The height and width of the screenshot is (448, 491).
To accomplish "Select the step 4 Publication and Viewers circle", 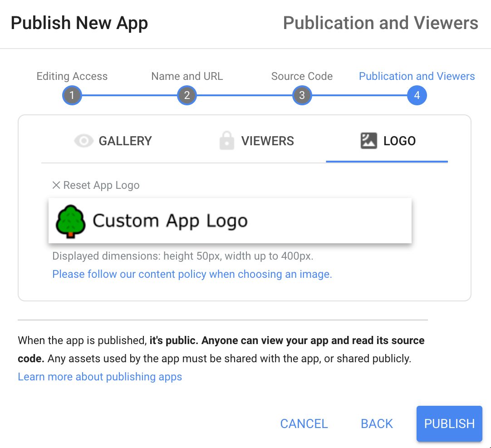I will [417, 95].
